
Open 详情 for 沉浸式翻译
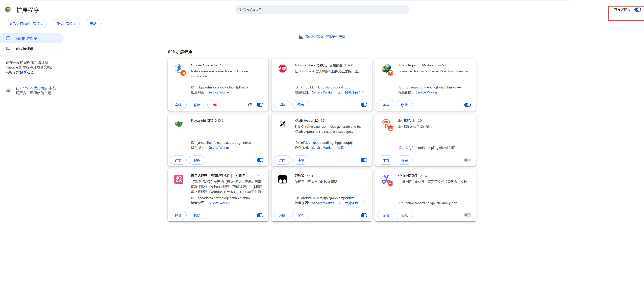[178, 215]
